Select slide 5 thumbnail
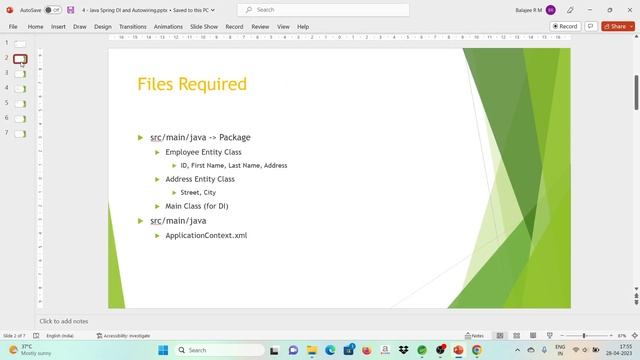This screenshot has width=640, height=360. coord(20,104)
